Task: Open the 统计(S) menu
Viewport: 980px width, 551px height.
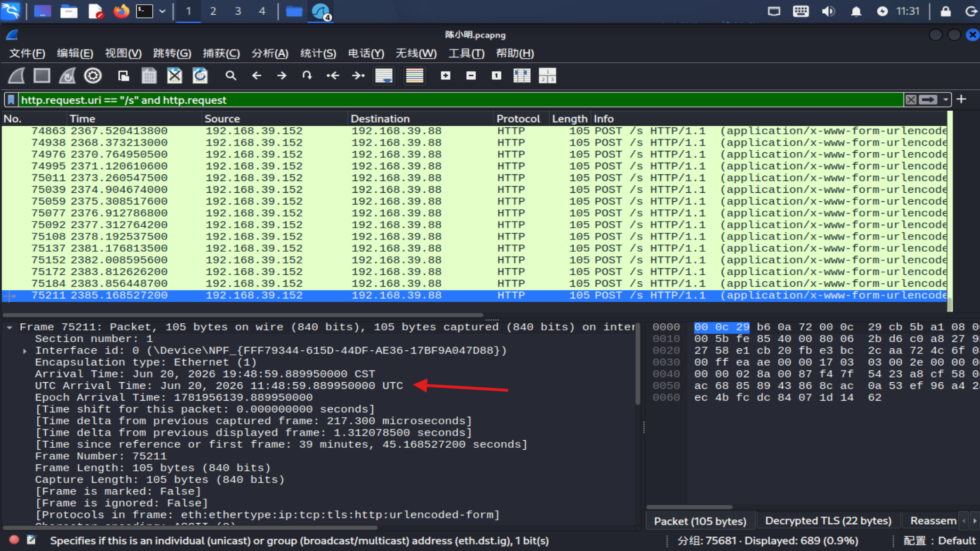Action: tap(318, 53)
